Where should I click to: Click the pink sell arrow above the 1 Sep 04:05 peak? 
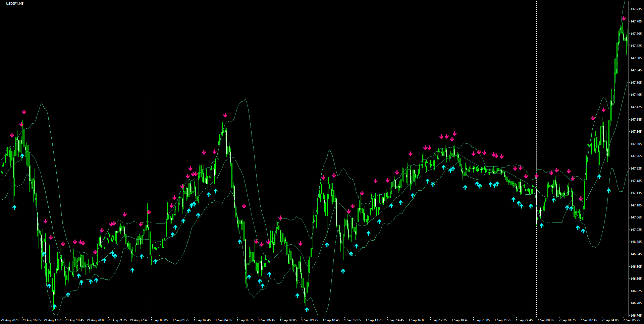click(225, 116)
